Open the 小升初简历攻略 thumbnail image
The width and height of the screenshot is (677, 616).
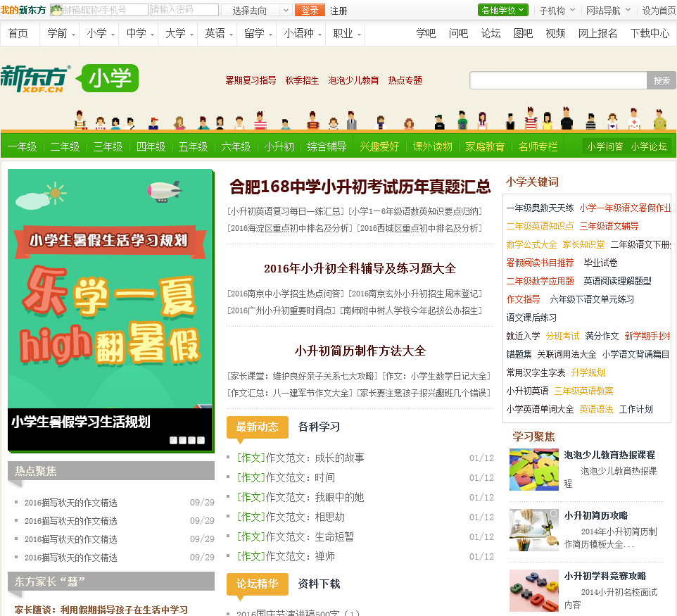(534, 530)
